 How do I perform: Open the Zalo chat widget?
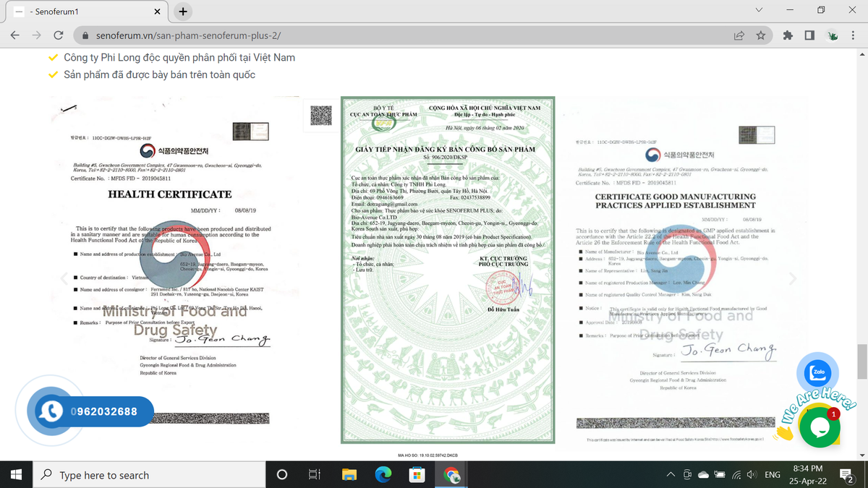coord(817,372)
